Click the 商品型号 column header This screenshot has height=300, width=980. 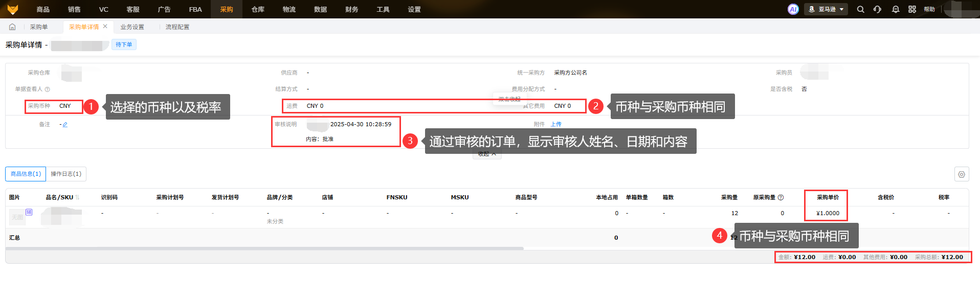click(x=526, y=197)
